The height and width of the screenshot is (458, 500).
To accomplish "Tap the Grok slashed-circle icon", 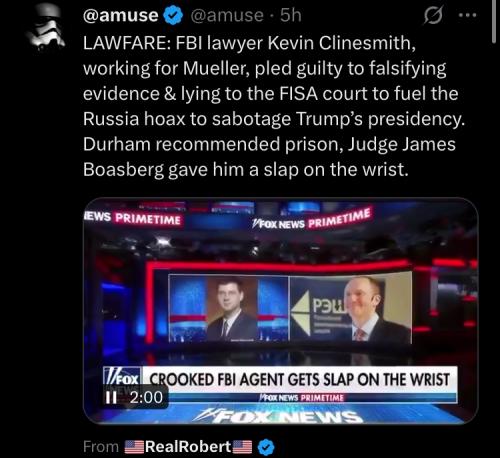I will point(433,15).
